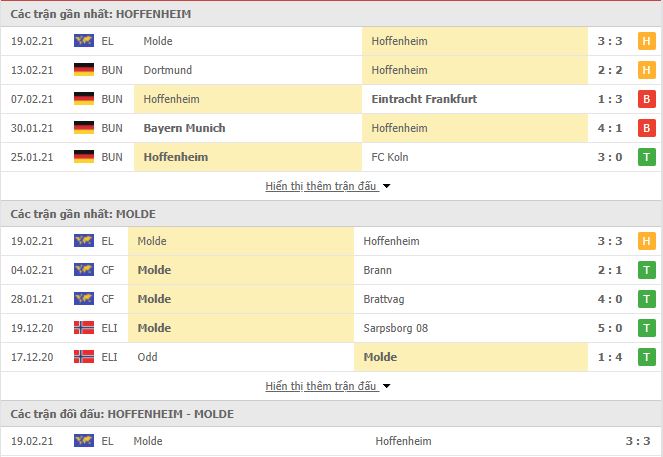The width and height of the screenshot is (663, 457).
Task: Click the orange H badge for Dortmund-Hoffenheim draw
Action: [x=647, y=70]
